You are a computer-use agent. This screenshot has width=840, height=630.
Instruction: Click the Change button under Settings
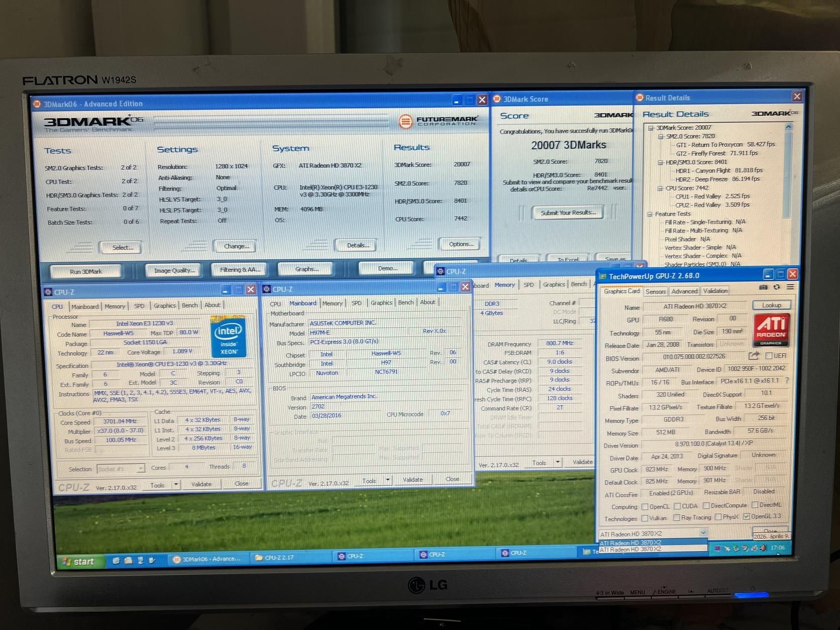click(236, 246)
